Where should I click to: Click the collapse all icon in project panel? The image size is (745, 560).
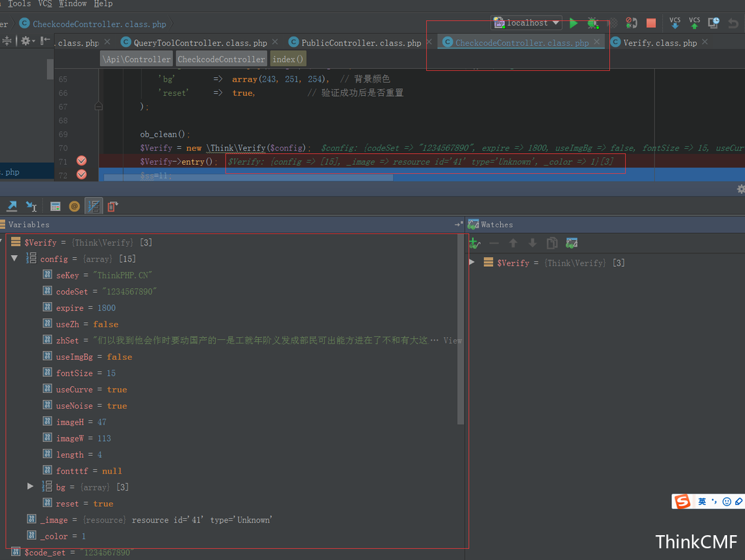tap(7, 41)
